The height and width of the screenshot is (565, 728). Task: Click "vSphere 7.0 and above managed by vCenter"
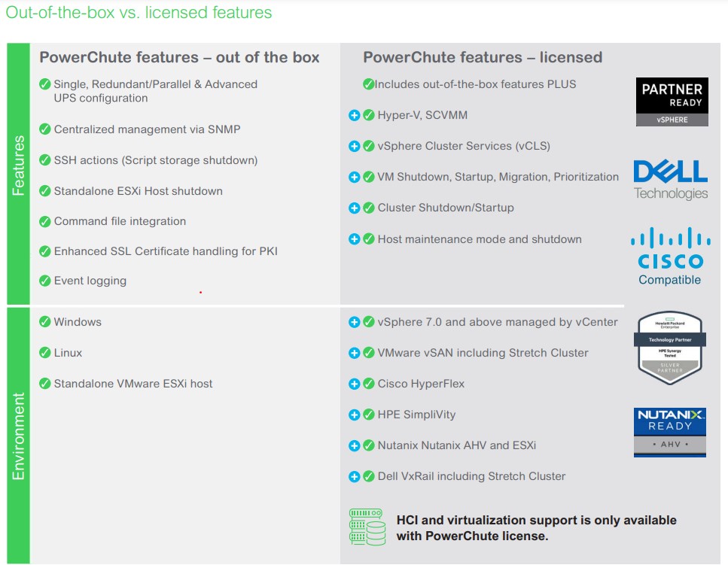coord(498,323)
